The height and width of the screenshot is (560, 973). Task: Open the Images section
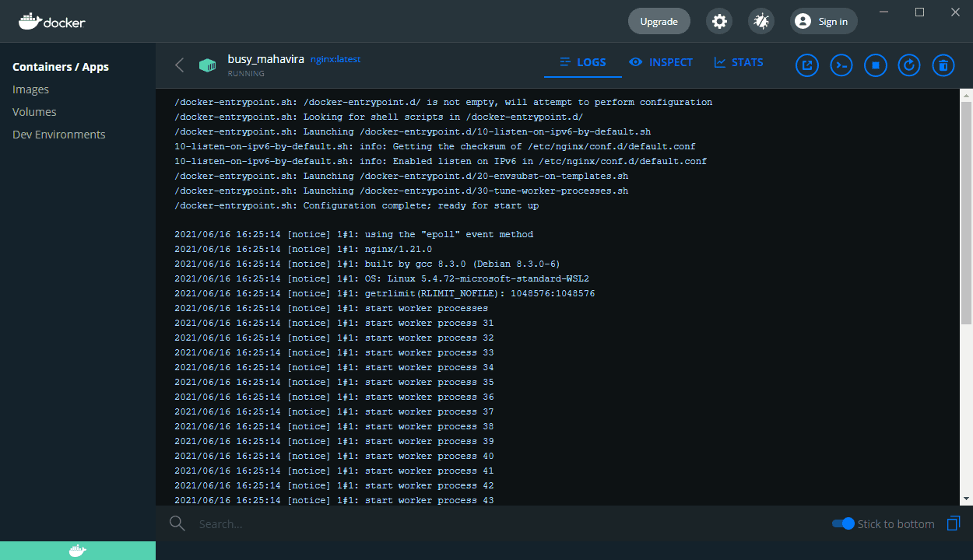pos(30,89)
